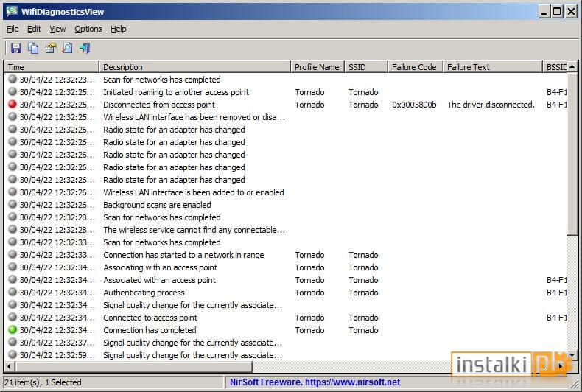
Task: Click the vertical scrollbar thumb
Action: [x=572, y=154]
